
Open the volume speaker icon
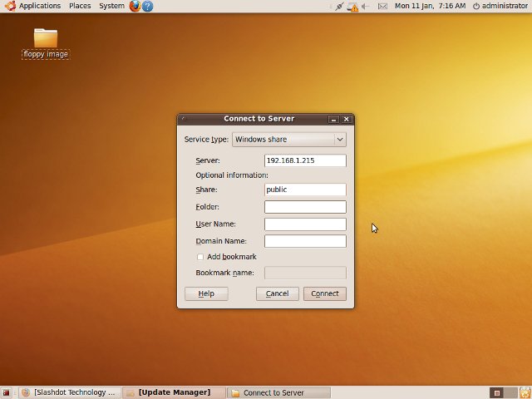366,6
